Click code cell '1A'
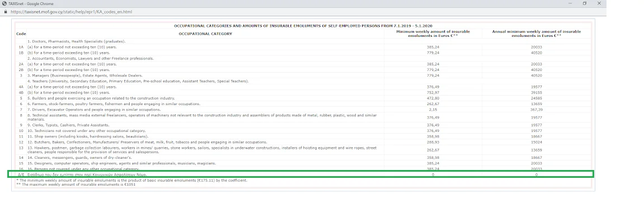This screenshot has width=644, height=222. click(21, 47)
